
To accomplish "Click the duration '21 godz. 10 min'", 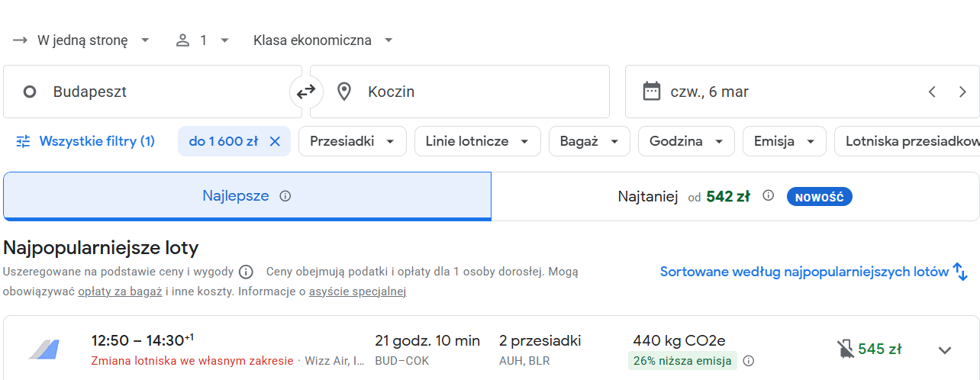I will coord(427,340).
